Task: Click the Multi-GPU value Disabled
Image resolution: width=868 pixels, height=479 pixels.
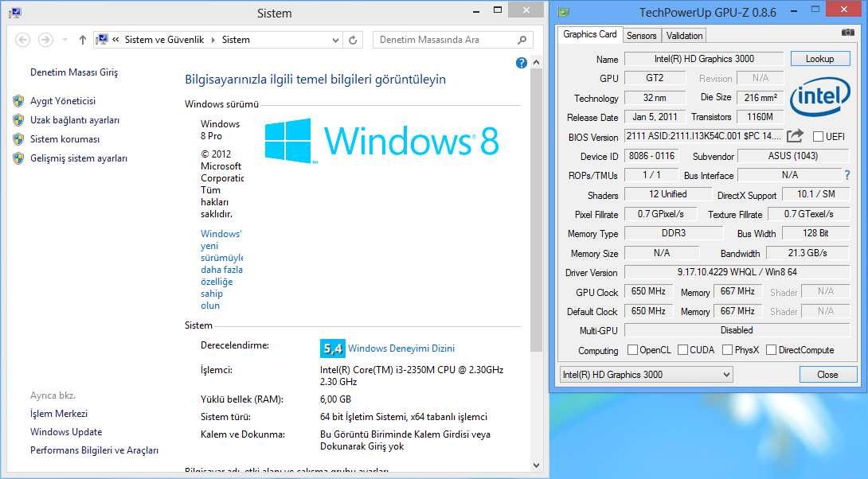Action: pyautogui.click(x=737, y=330)
